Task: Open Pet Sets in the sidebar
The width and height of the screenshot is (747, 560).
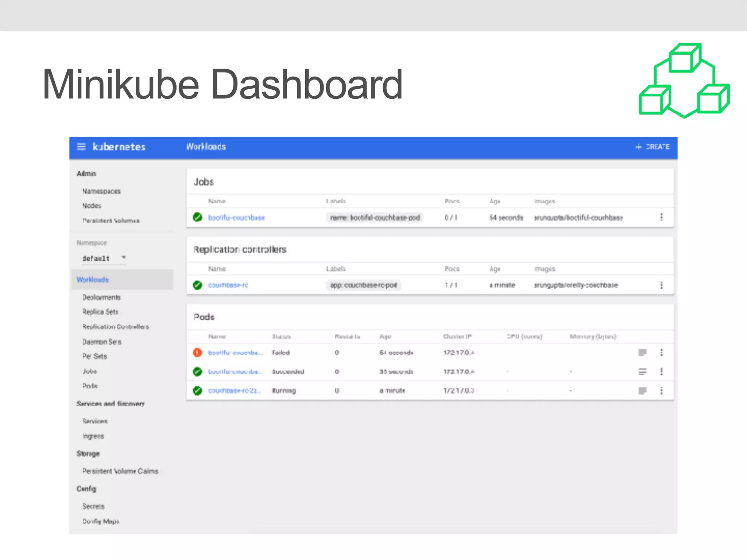Action: coord(94,356)
